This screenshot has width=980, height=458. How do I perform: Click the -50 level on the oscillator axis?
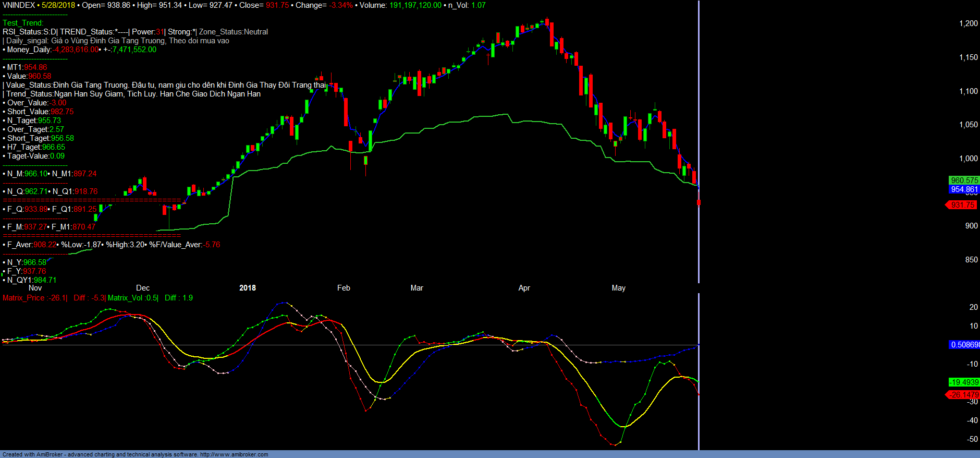(x=972, y=439)
